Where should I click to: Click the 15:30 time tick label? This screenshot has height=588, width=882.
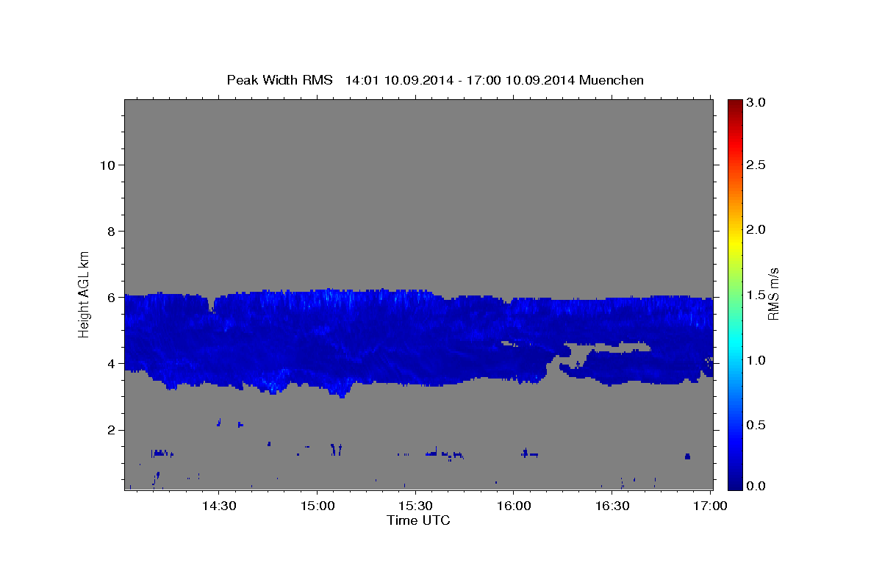415,506
